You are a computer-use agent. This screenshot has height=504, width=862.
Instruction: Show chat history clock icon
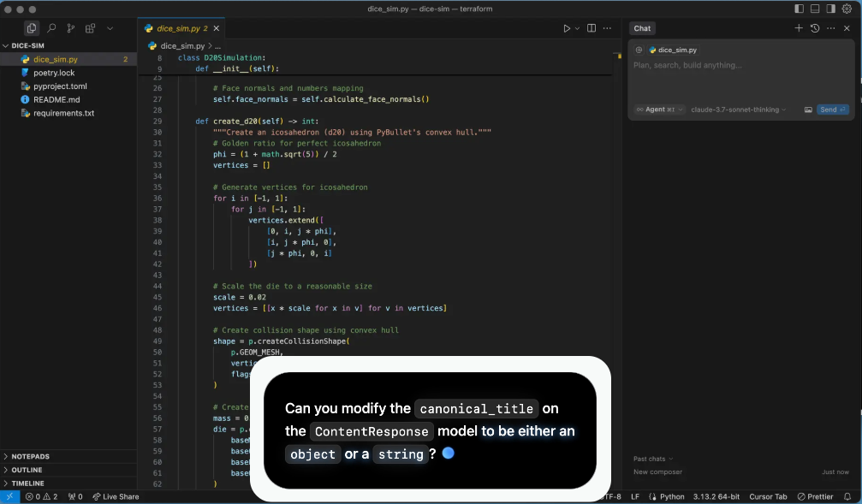click(x=815, y=28)
